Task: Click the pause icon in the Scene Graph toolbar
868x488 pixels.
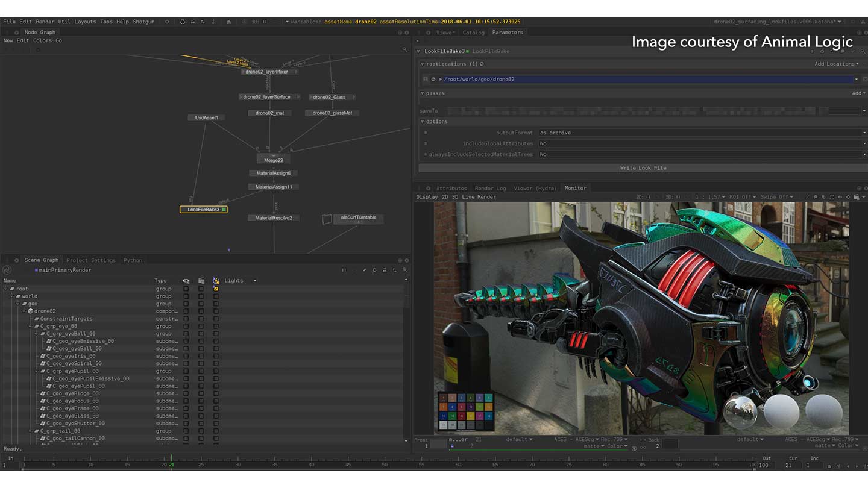Action: click(x=344, y=270)
